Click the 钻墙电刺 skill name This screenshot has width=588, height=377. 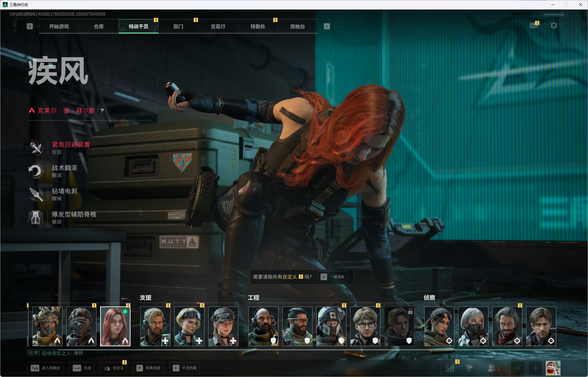(65, 191)
